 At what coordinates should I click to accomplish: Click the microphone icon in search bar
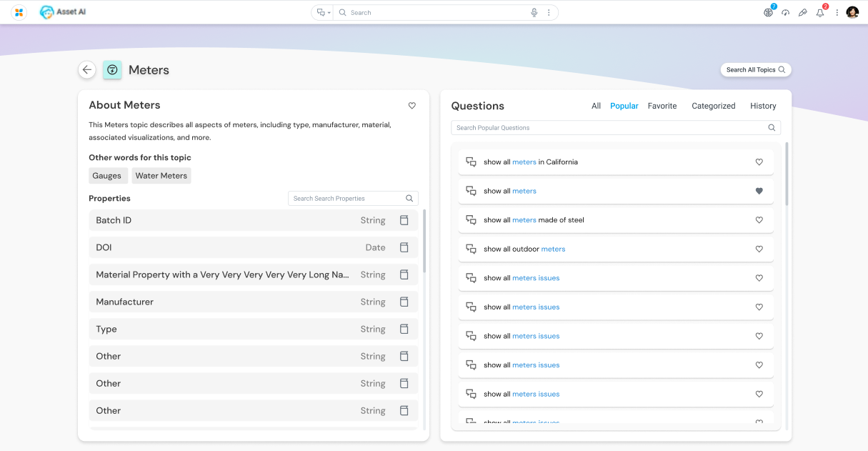point(534,13)
